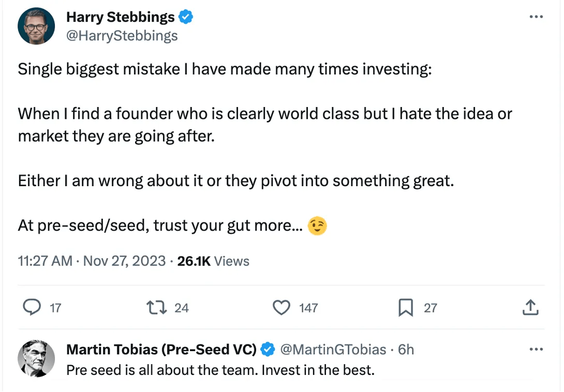The width and height of the screenshot is (564, 392).
Task: Open more options on Harry's tweet
Action: tap(537, 17)
